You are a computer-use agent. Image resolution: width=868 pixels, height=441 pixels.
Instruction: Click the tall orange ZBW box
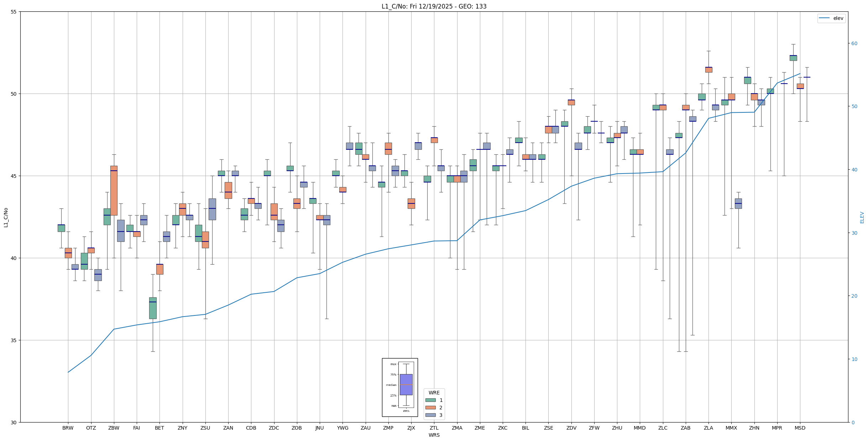[x=114, y=190]
